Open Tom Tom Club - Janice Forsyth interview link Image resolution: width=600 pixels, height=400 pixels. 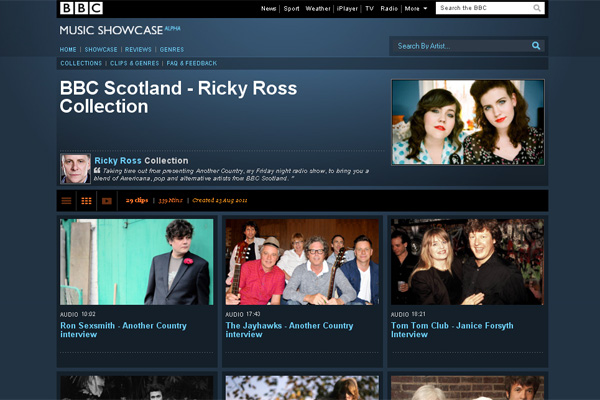coord(452,330)
